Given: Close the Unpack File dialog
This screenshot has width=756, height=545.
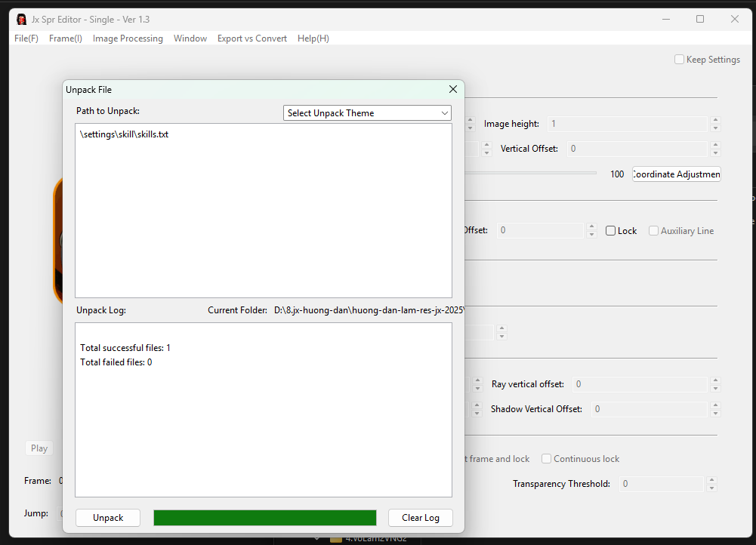Looking at the screenshot, I should pyautogui.click(x=453, y=89).
